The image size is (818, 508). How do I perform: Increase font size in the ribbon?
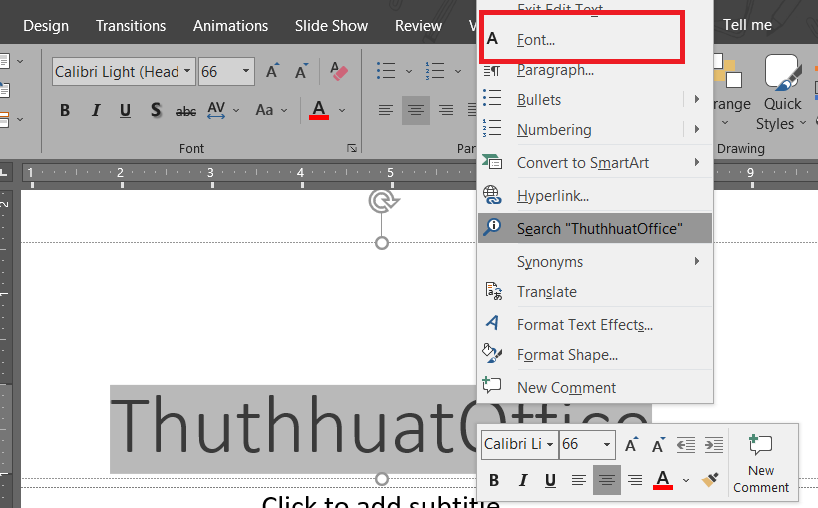tap(272, 71)
